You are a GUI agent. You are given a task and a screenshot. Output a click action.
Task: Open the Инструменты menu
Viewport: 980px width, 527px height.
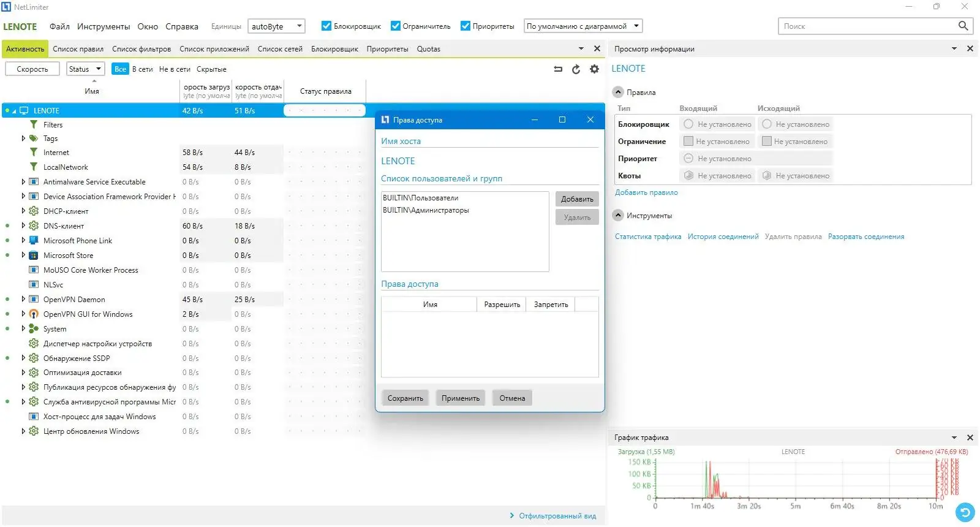coord(104,26)
